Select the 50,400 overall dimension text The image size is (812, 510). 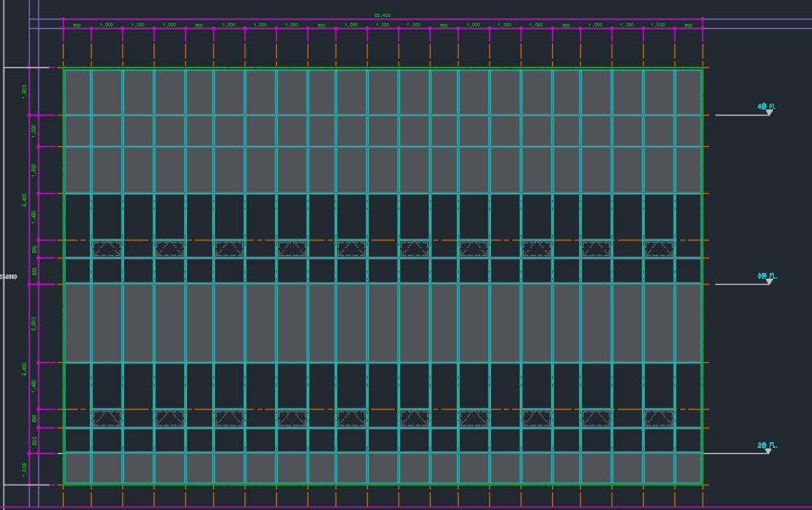click(382, 15)
